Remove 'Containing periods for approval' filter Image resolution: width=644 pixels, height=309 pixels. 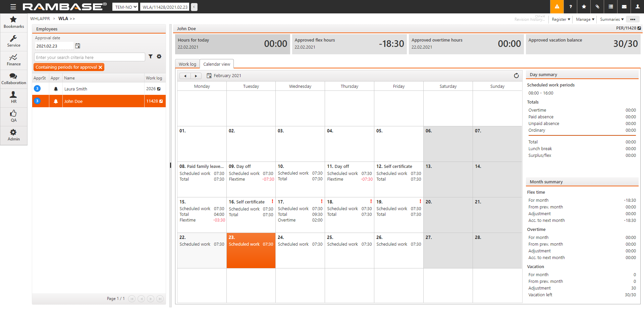tap(100, 67)
